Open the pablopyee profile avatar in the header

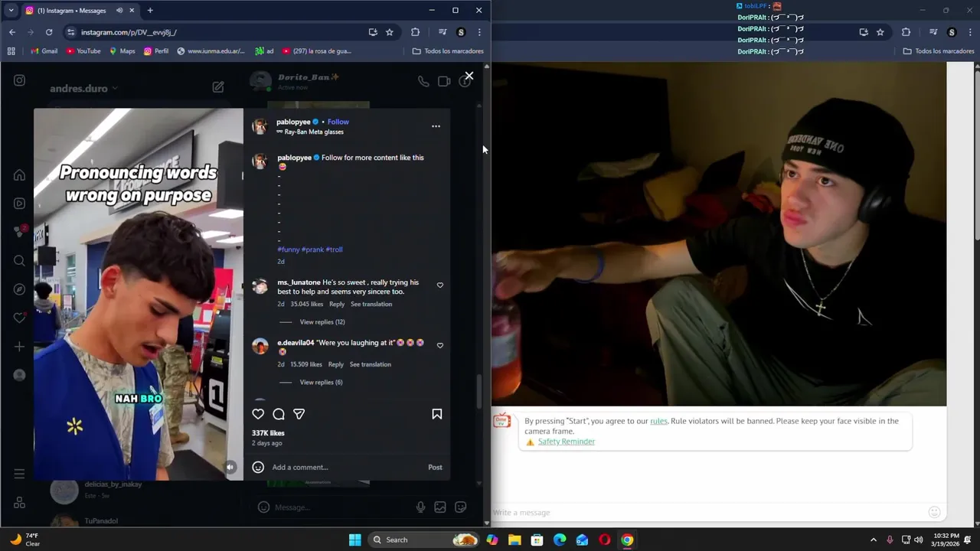click(260, 126)
